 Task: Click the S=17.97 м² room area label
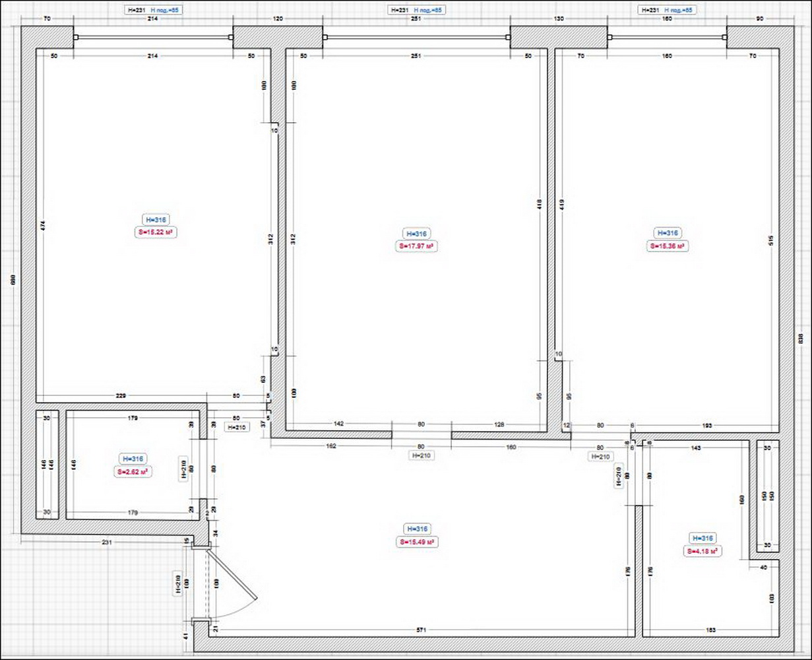pos(416,246)
